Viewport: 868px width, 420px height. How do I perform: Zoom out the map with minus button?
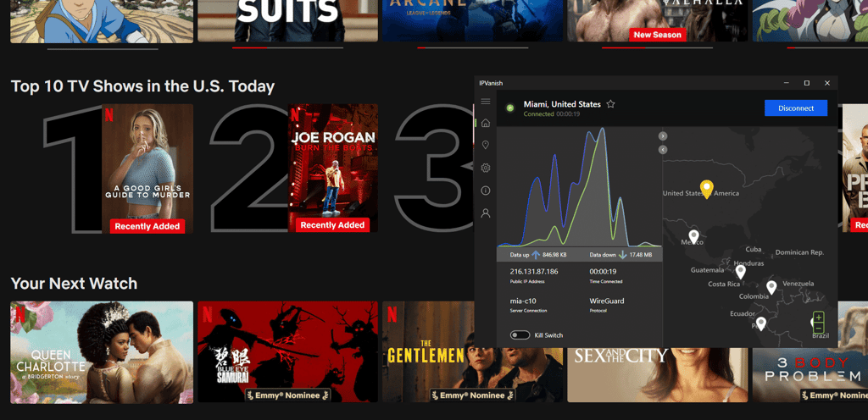(819, 329)
